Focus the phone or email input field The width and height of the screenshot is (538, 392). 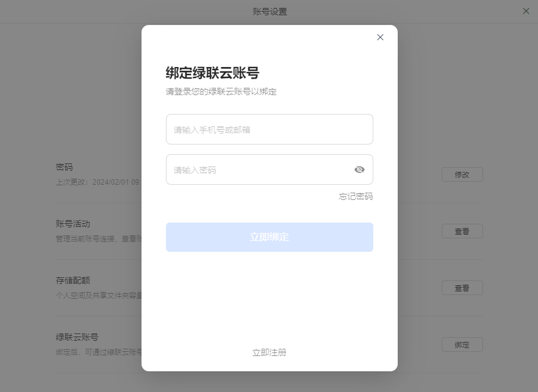click(x=270, y=129)
